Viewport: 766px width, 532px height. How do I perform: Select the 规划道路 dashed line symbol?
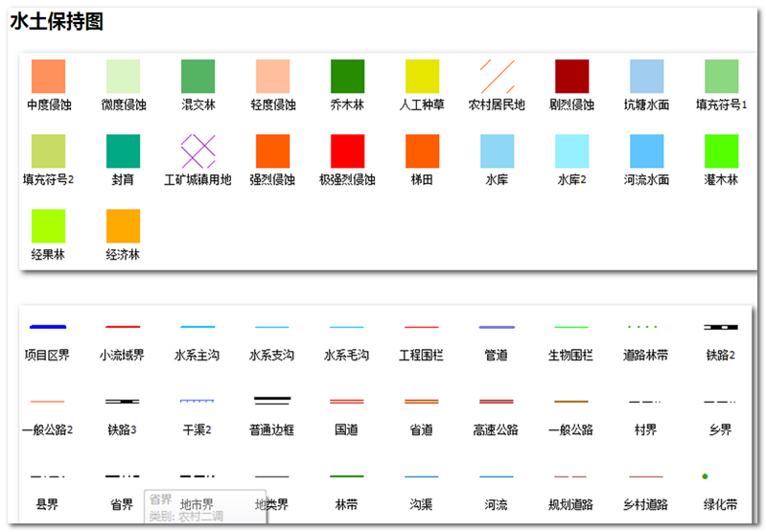570,476
